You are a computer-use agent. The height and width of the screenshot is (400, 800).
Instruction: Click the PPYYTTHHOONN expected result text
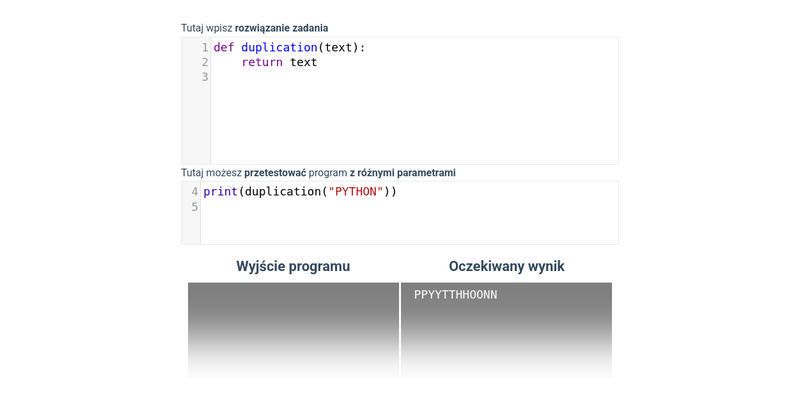tap(456, 295)
